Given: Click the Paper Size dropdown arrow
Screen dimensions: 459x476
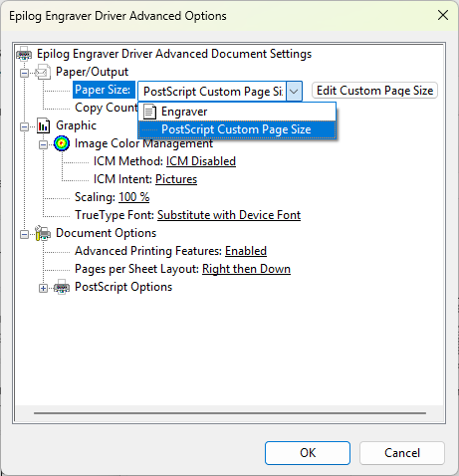Looking at the screenshot, I should pyautogui.click(x=294, y=91).
